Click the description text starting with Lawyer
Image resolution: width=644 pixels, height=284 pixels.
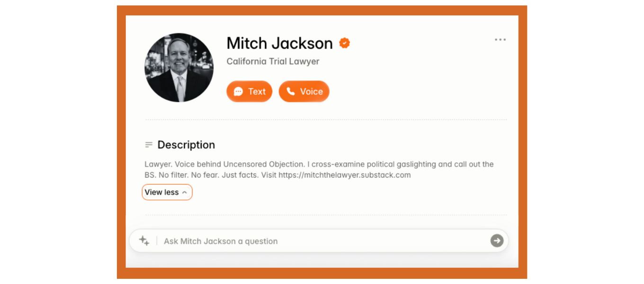tap(319, 169)
